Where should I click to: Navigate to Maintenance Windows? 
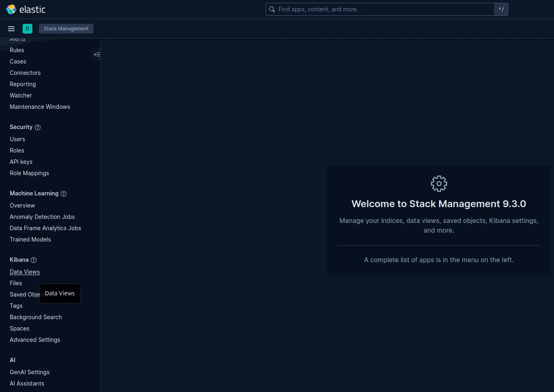[x=40, y=107]
